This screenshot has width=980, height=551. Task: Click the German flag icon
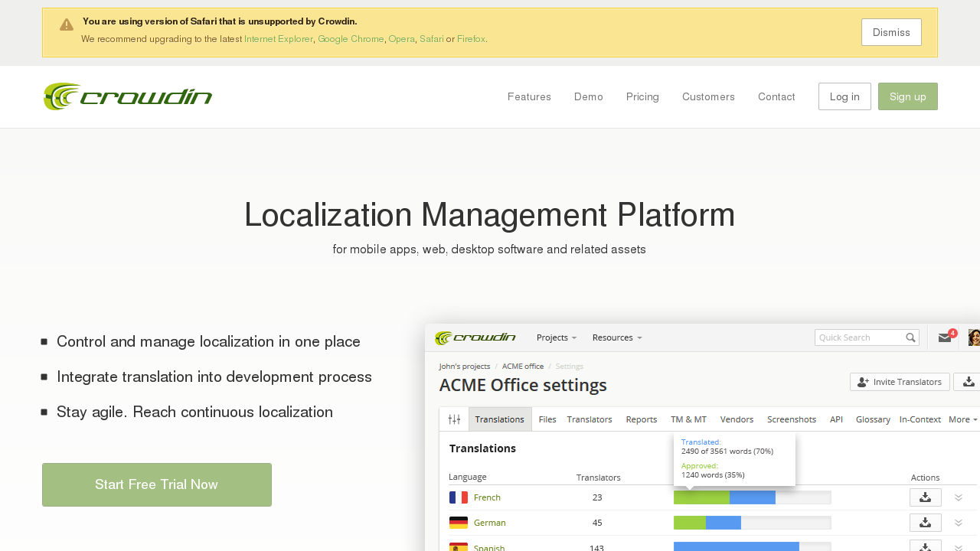[459, 523]
